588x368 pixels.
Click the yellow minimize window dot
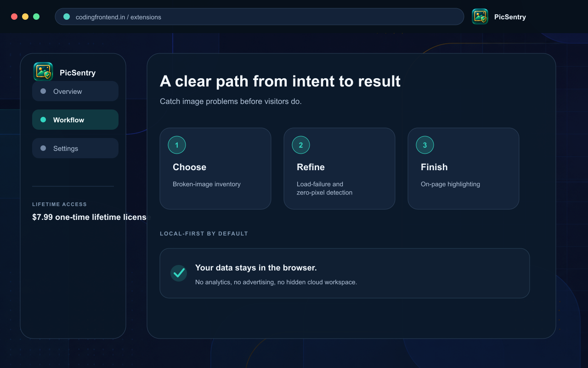25,17
